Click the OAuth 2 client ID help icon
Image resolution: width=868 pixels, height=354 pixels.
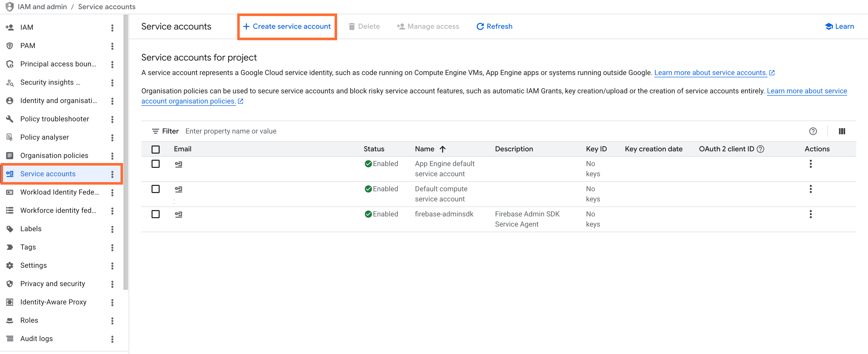coord(760,149)
